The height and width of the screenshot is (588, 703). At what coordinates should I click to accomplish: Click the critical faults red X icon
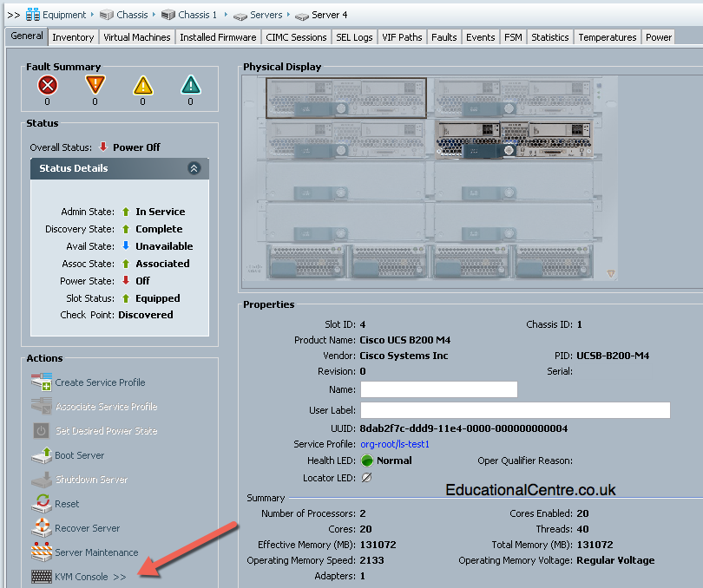click(x=48, y=85)
